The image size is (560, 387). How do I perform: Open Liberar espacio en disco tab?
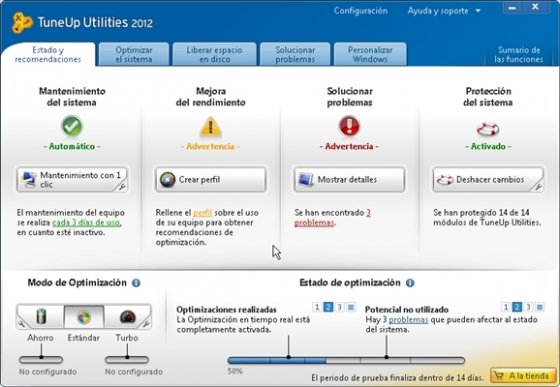click(x=214, y=55)
